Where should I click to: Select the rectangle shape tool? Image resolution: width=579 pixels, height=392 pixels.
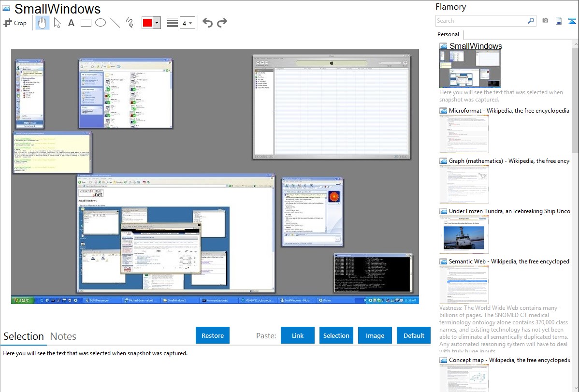point(86,23)
